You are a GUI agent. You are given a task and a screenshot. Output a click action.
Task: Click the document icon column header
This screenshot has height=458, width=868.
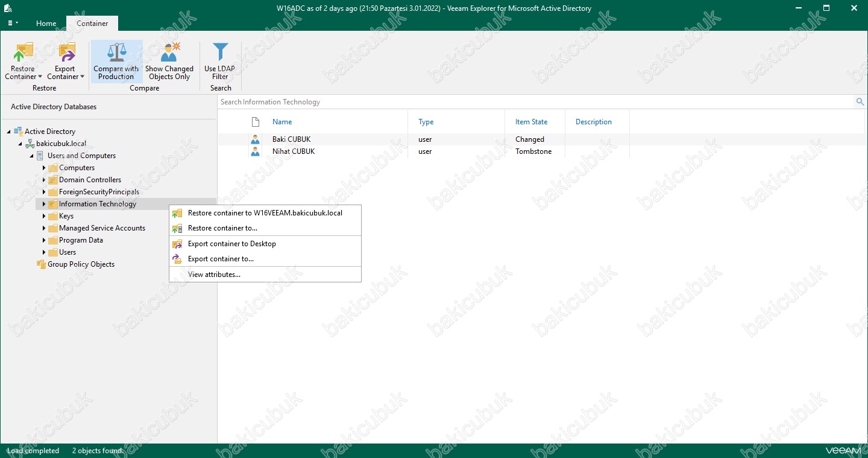pyautogui.click(x=255, y=122)
